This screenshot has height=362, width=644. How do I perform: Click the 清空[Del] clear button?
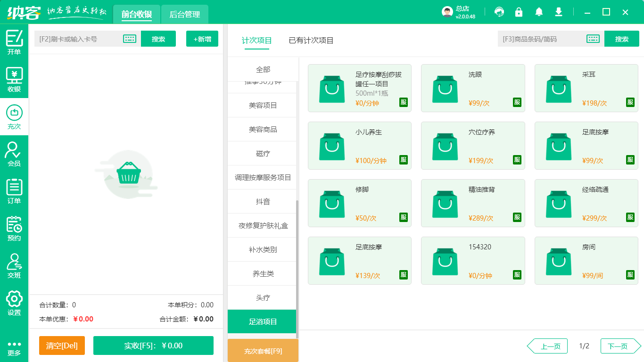click(62, 345)
